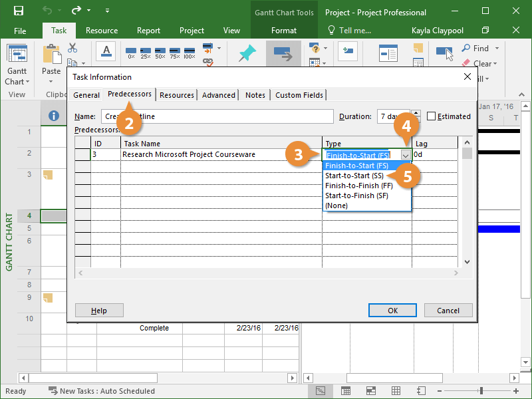The height and width of the screenshot is (399, 532).
Task: Increase duration with spinner up arrow
Action: pyautogui.click(x=416, y=113)
